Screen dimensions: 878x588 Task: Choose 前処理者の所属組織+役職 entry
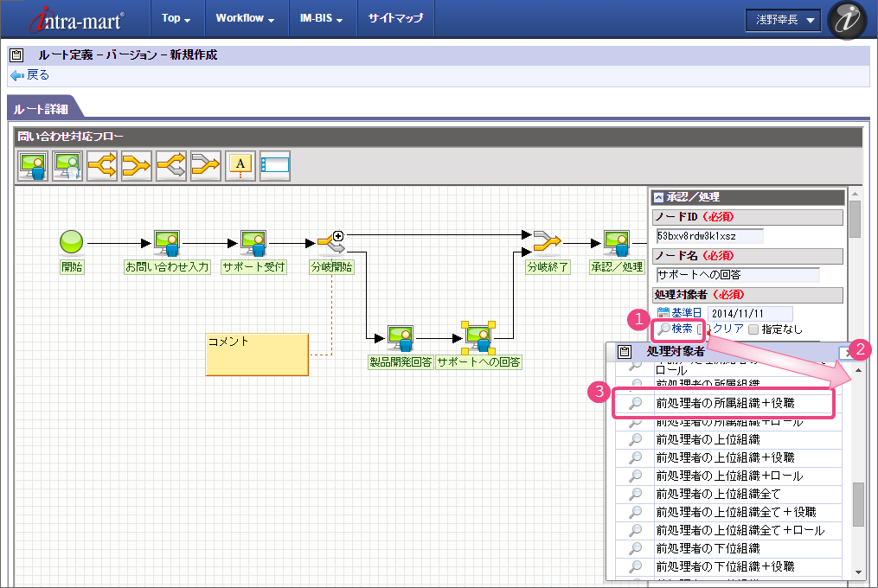725,403
